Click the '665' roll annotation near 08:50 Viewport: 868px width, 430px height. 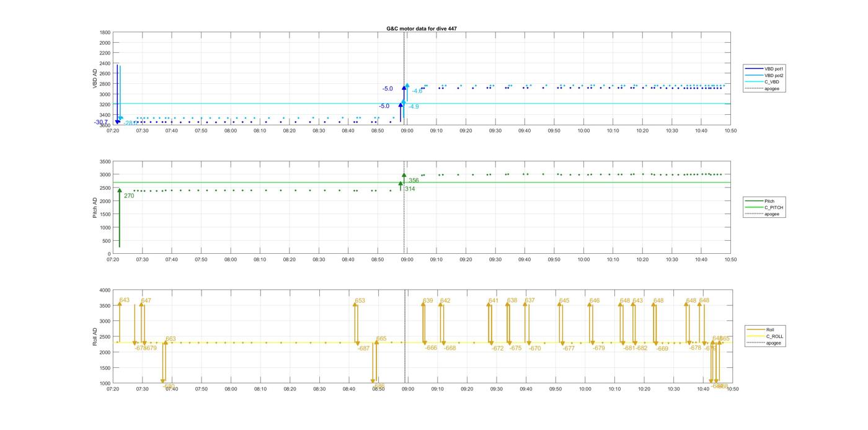(381, 339)
